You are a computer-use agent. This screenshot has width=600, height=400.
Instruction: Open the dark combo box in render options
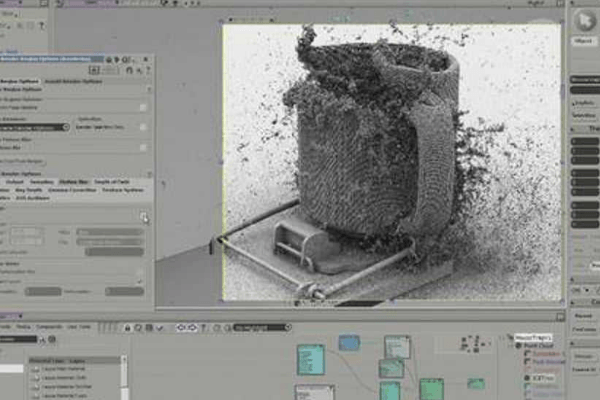(35, 127)
